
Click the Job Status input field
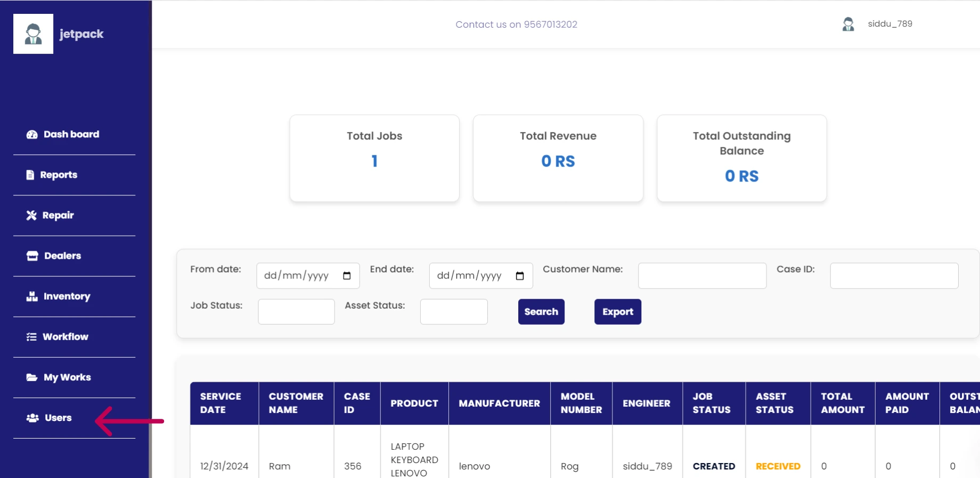tap(296, 312)
